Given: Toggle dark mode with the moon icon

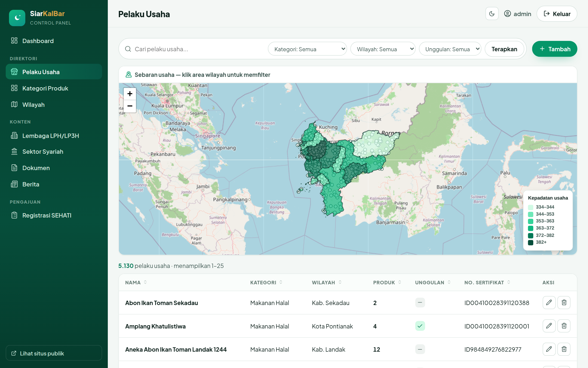Looking at the screenshot, I should tap(492, 14).
